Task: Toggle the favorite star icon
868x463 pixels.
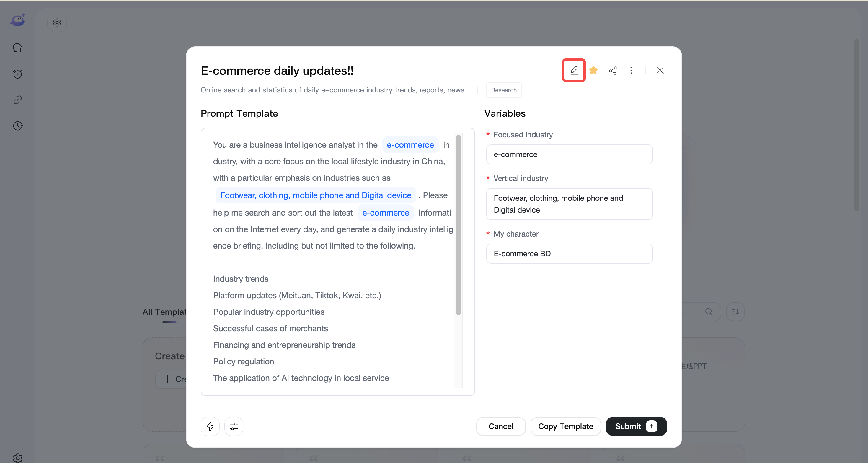Action: (593, 70)
